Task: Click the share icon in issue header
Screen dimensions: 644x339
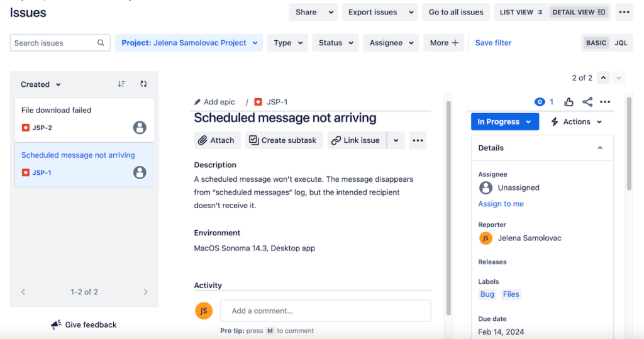Action: [587, 102]
